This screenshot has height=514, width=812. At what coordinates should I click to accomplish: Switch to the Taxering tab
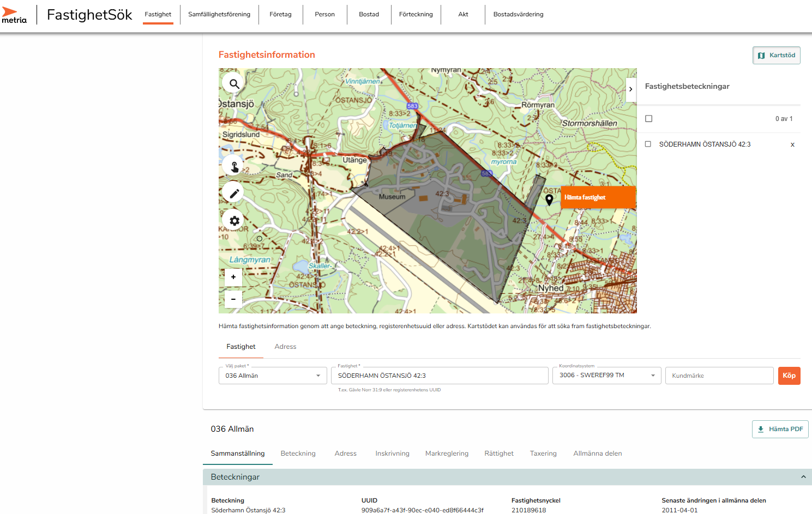[543, 453]
